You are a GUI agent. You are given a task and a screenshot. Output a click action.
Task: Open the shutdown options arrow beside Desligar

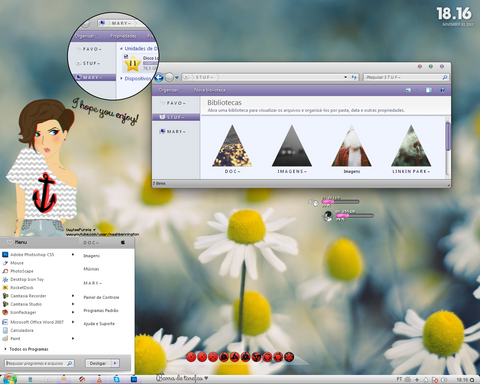pos(115,363)
